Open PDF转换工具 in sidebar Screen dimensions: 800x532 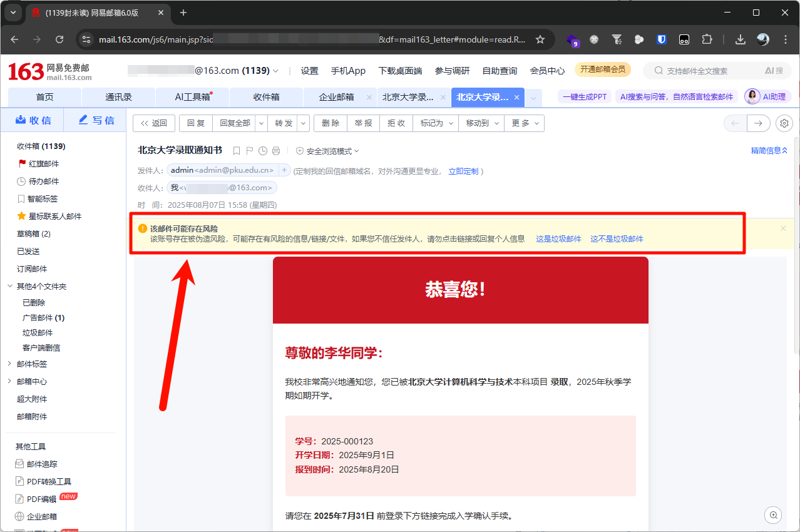(x=43, y=482)
